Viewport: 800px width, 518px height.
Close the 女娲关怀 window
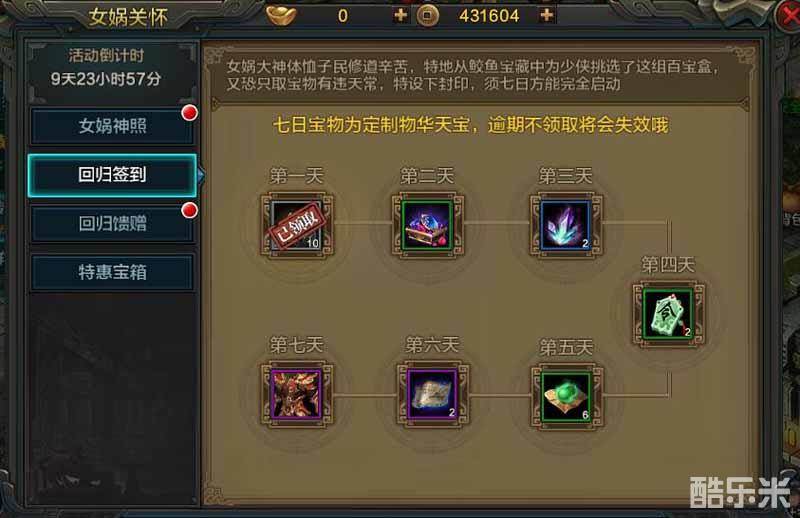coord(788,14)
